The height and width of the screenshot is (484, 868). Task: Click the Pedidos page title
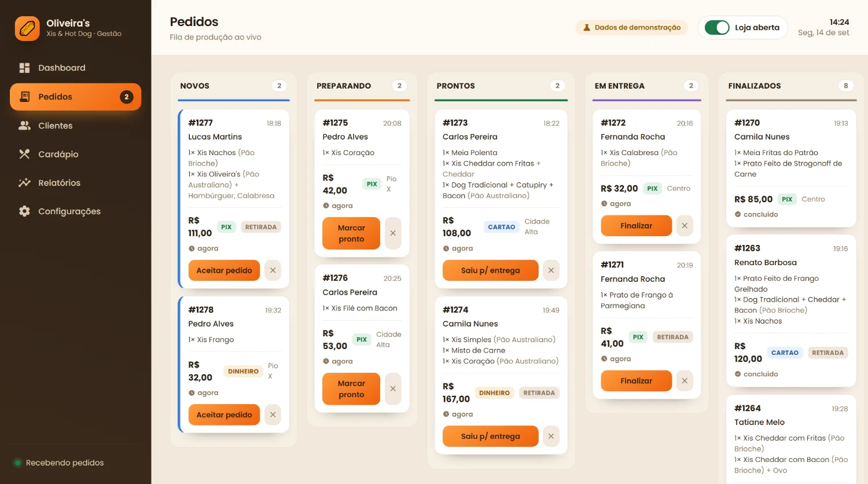(x=194, y=21)
